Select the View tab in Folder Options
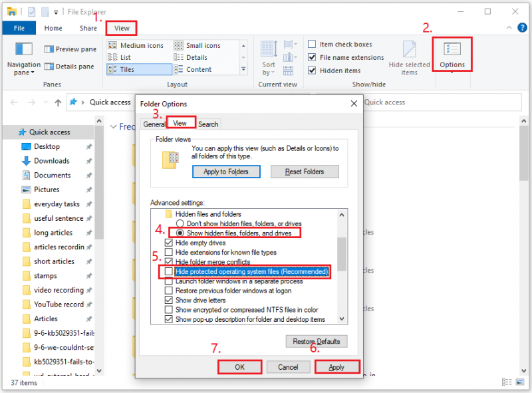This screenshot has width=532, height=393. 180,123
